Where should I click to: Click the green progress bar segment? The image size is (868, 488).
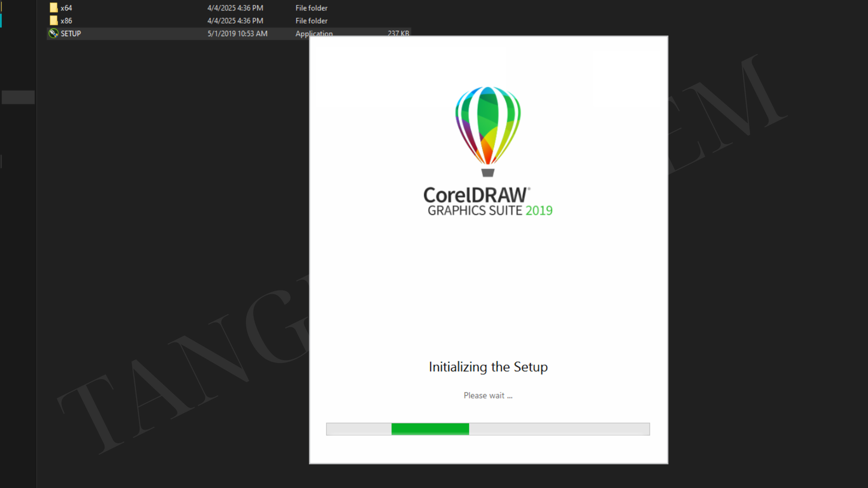tap(430, 429)
